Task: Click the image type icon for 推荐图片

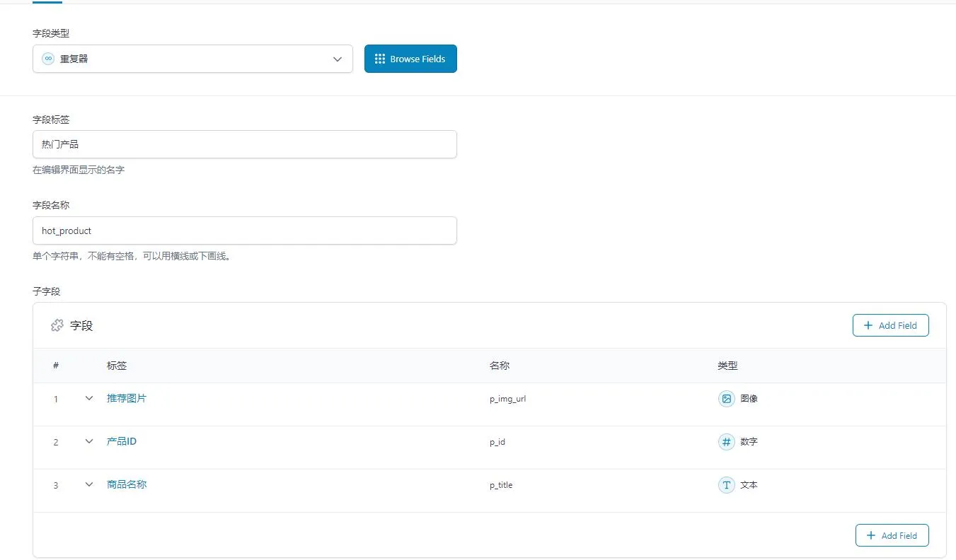Action: 726,399
